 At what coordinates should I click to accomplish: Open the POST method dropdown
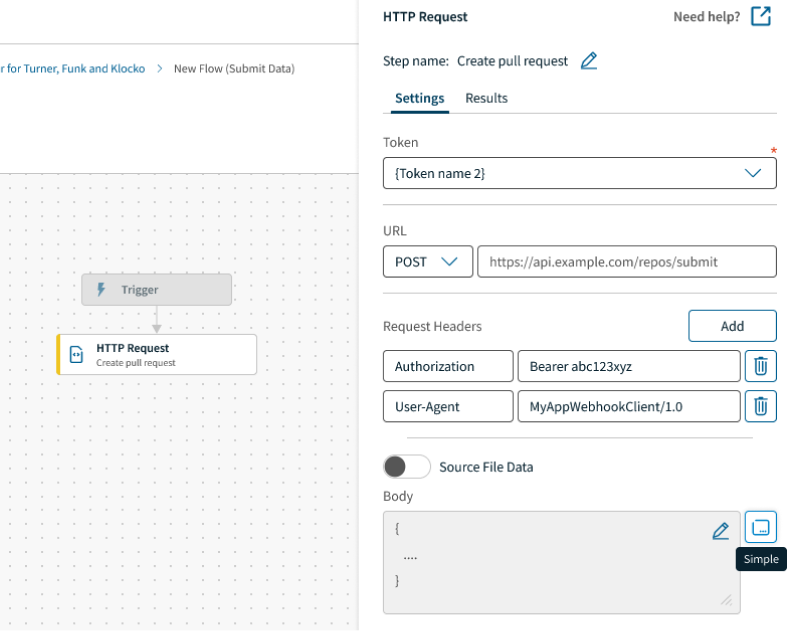428,262
